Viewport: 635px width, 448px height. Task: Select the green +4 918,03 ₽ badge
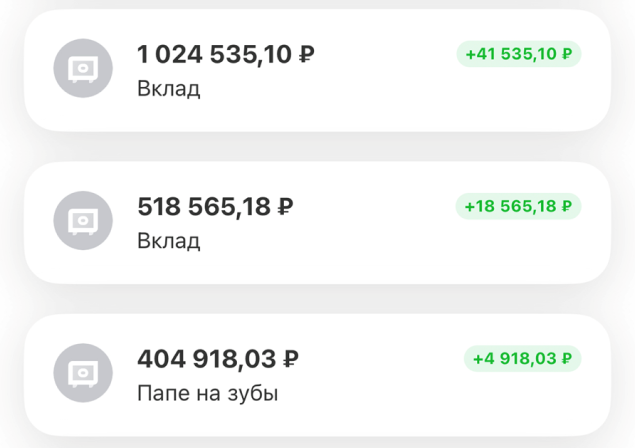tap(523, 358)
